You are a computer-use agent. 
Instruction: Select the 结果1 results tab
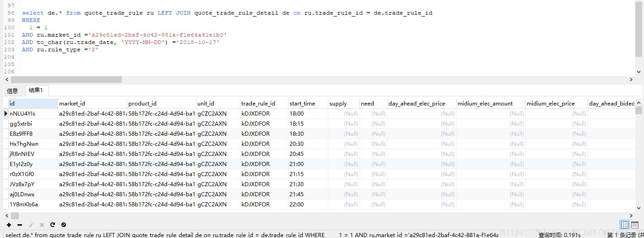coord(36,90)
